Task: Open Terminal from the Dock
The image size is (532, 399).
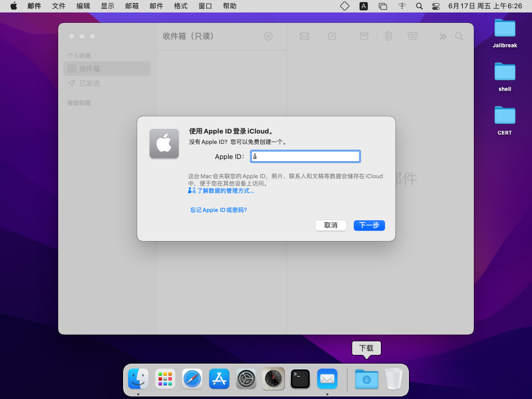Action: tap(300, 379)
